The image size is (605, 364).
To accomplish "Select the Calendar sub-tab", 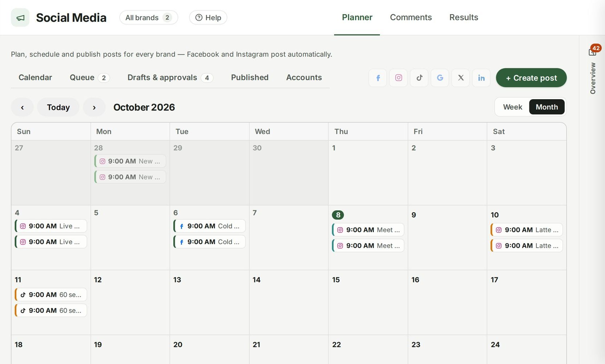I will tap(35, 77).
